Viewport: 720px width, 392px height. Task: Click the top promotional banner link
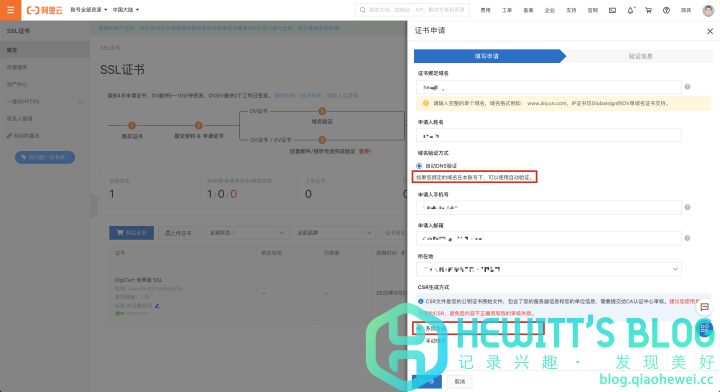220,28
